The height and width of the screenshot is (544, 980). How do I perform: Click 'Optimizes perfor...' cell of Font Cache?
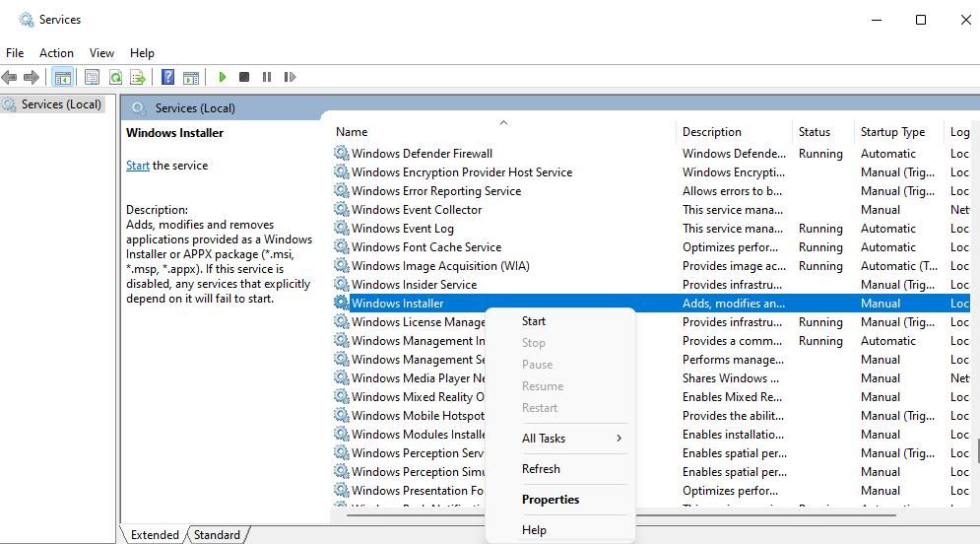click(730, 247)
